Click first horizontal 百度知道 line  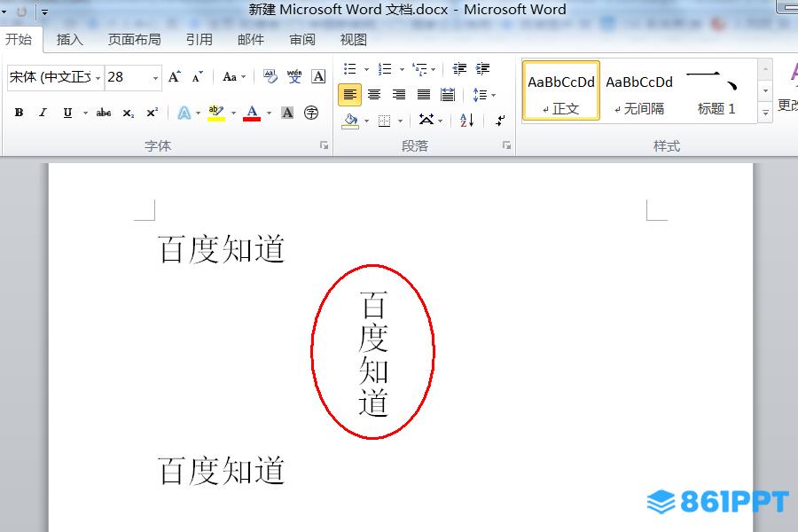[221, 249]
